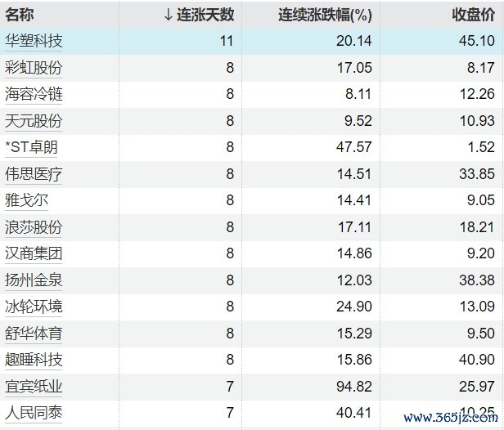Select the 94.82 percent cell
The height and width of the screenshot is (430, 504).
pos(354,387)
